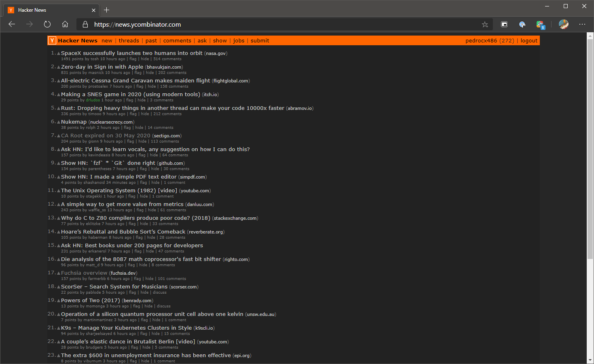
Task: Add this page to favorites via the star
Action: [485, 24]
